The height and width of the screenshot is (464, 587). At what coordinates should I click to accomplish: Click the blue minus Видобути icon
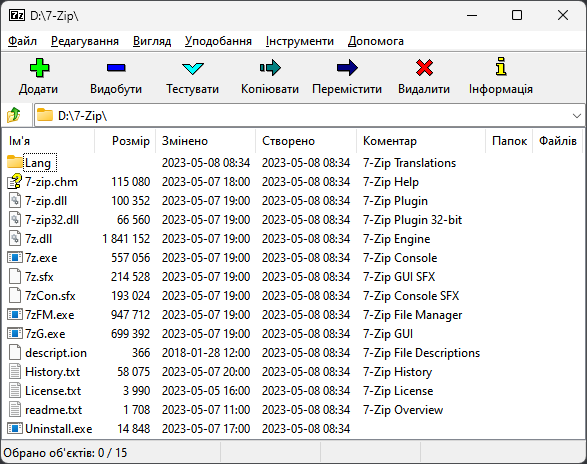[x=116, y=68]
